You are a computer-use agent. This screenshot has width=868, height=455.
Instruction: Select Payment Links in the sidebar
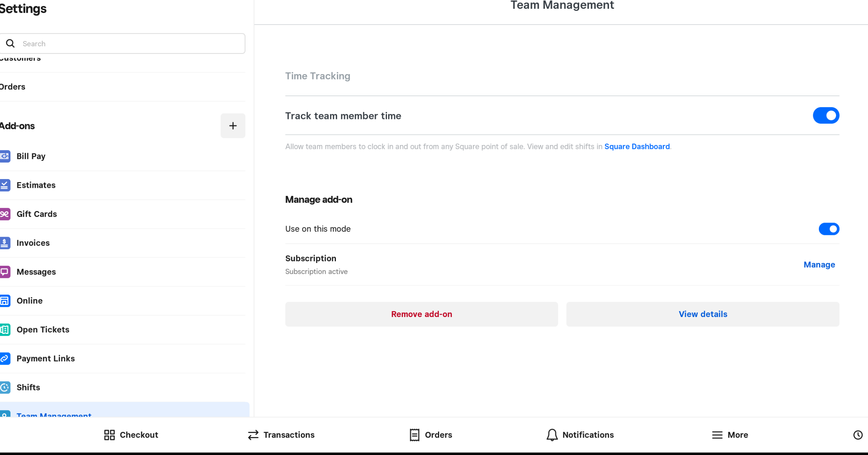[x=122, y=358]
